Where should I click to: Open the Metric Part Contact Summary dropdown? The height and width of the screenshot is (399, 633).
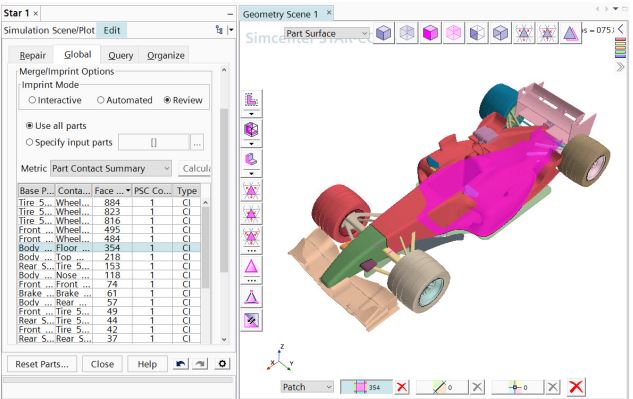pos(111,168)
